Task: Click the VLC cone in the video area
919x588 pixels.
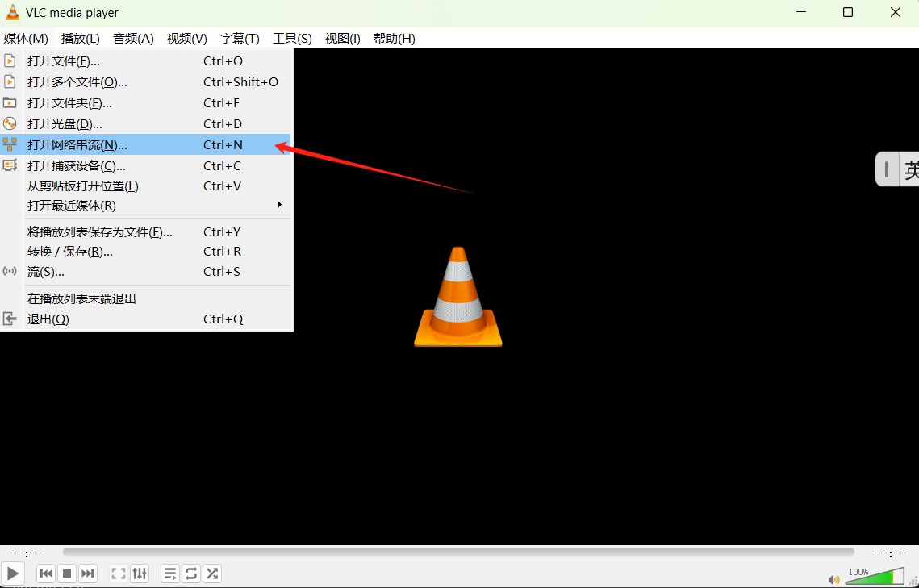Action: pos(457,297)
